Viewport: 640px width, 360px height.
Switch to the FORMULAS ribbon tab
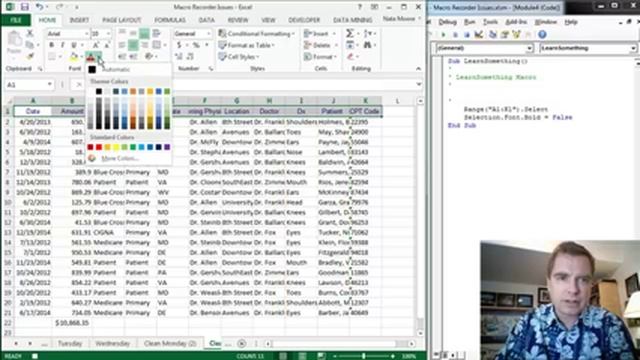point(170,20)
